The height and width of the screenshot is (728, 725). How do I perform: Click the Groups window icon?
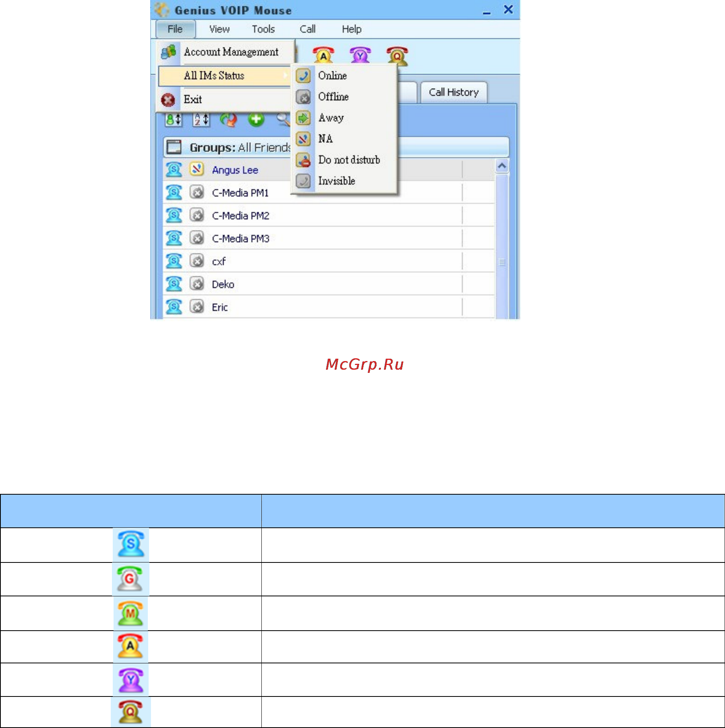tap(174, 147)
